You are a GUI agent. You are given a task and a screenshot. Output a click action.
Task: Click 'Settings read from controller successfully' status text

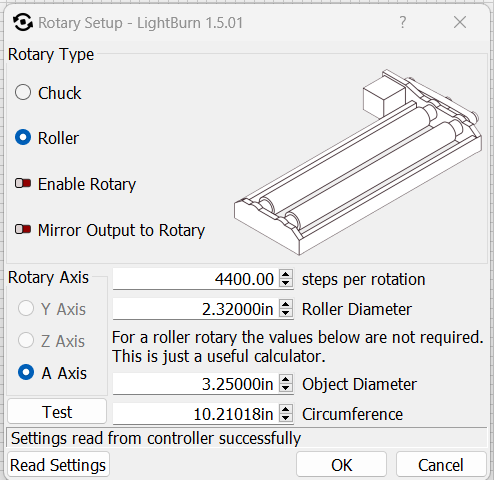[156, 438]
